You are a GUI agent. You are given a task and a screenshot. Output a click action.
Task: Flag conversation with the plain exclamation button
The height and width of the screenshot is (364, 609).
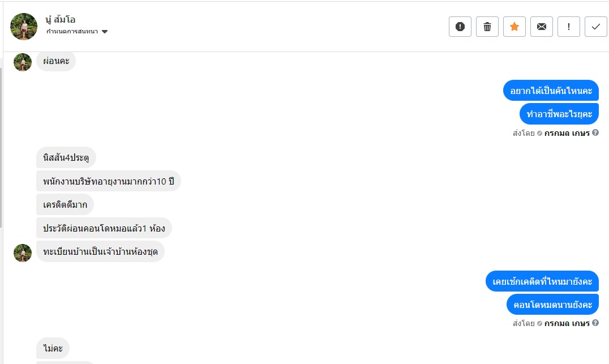pos(569,27)
